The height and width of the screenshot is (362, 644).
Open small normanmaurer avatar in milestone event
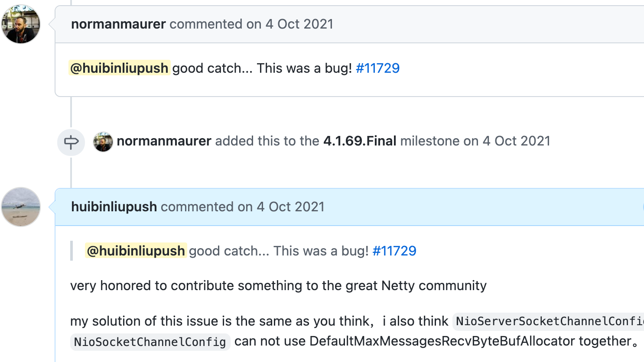[103, 142]
